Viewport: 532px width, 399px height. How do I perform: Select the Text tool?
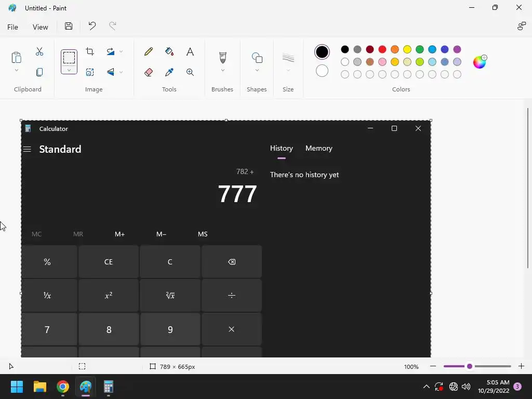(x=190, y=51)
